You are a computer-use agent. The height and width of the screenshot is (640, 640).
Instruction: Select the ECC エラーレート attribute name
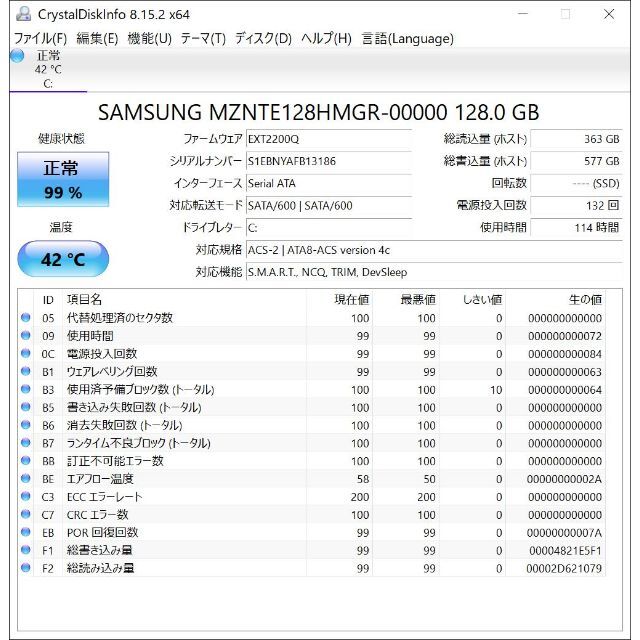(x=104, y=497)
